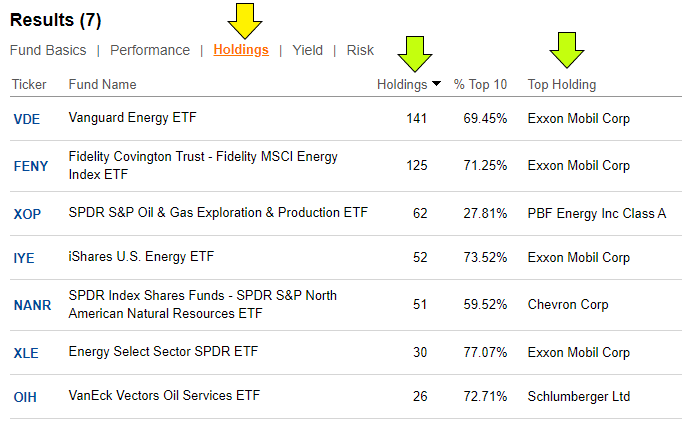Screen dimensions: 682x428
Task: Sort by the Ticker column header
Action: click(29, 85)
